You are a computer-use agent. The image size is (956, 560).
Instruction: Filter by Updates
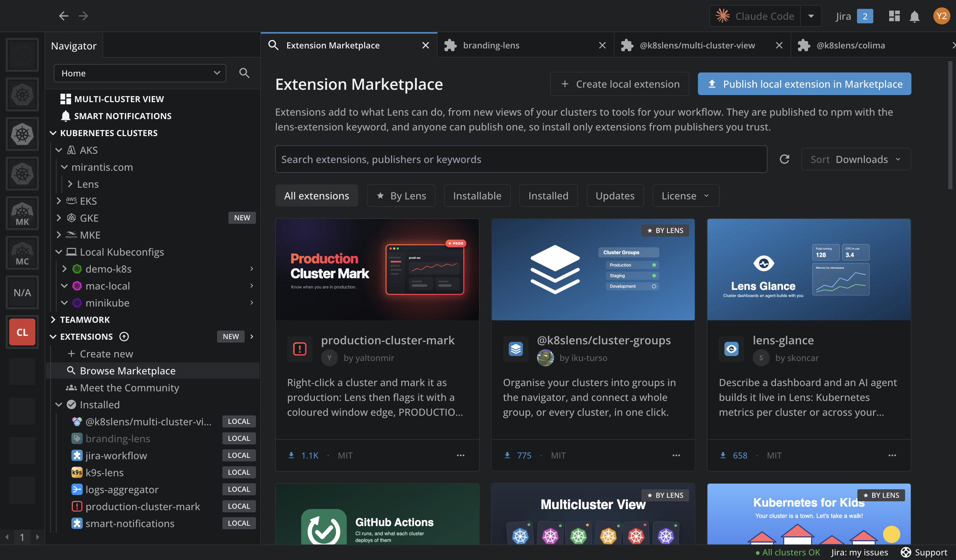click(615, 196)
